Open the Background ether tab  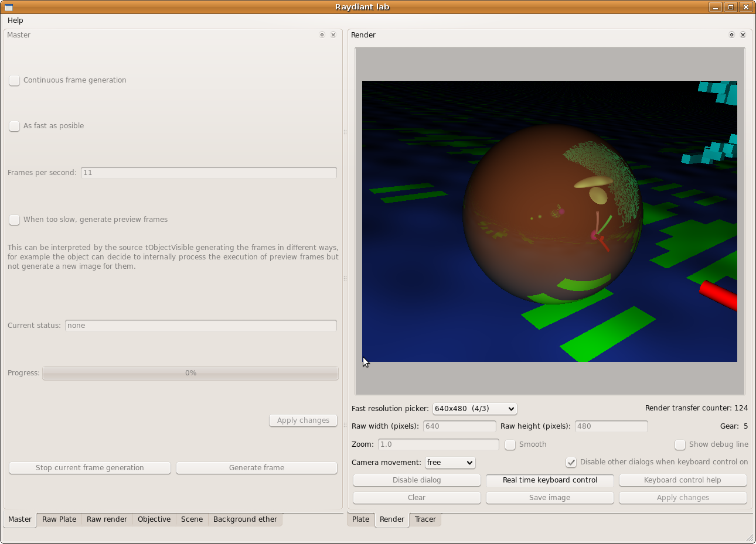point(245,519)
